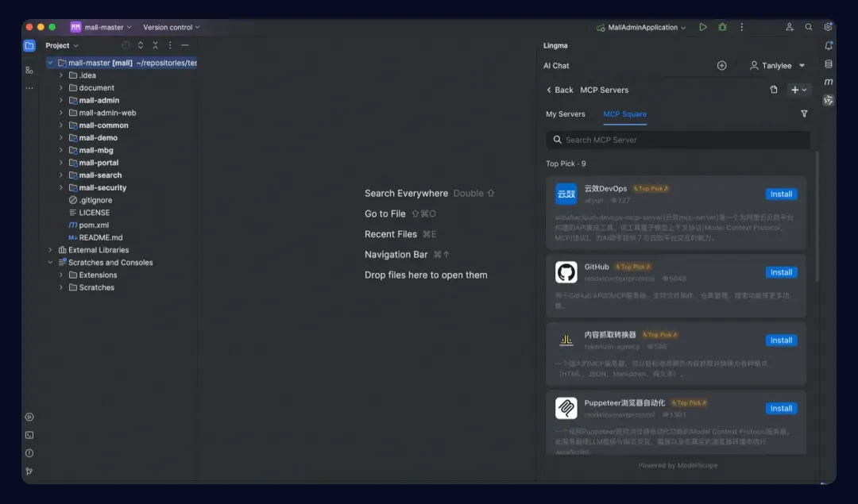Screen dimensions: 858x504
Task: Expand the External Libraries node
Action: click(50, 250)
